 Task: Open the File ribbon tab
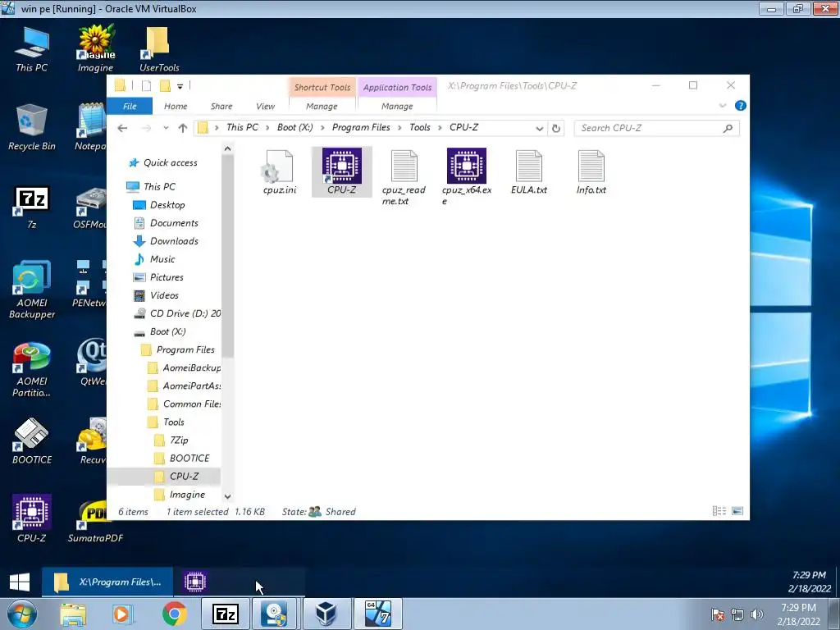click(130, 106)
